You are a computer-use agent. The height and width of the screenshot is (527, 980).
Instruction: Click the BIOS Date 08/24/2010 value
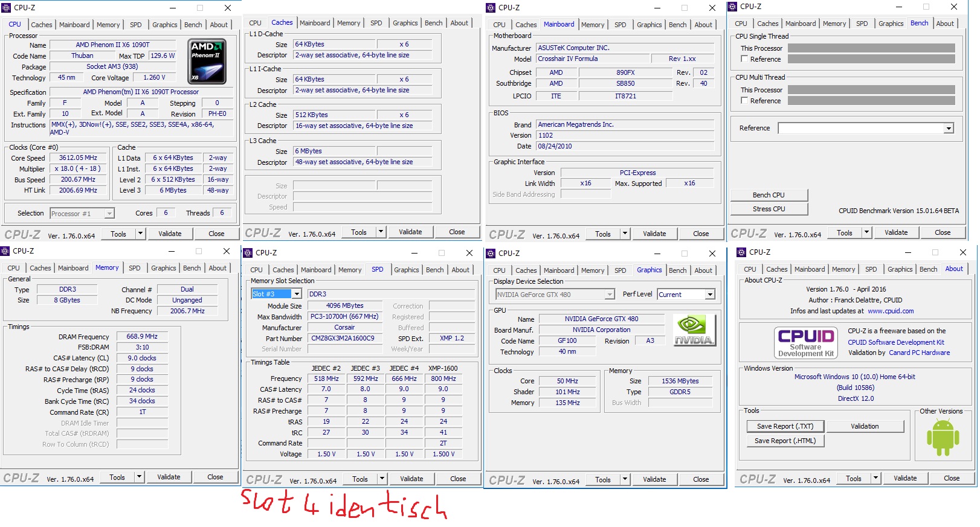click(x=625, y=146)
